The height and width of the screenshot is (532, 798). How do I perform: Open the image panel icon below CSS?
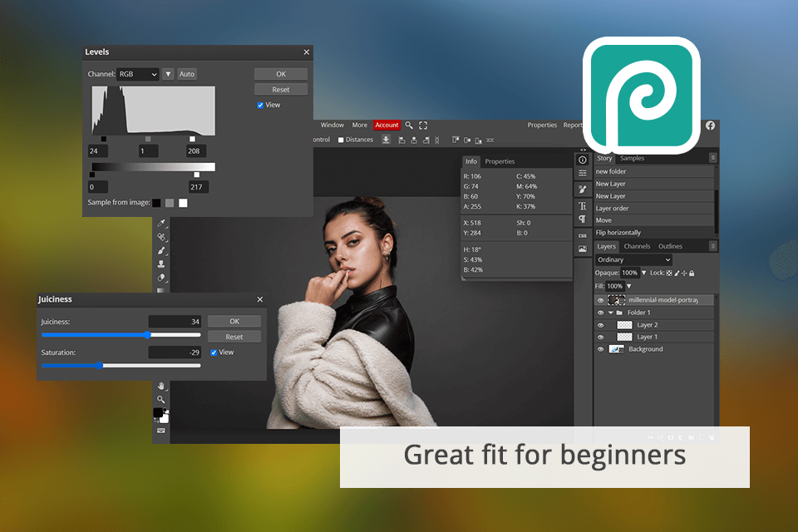click(x=583, y=249)
